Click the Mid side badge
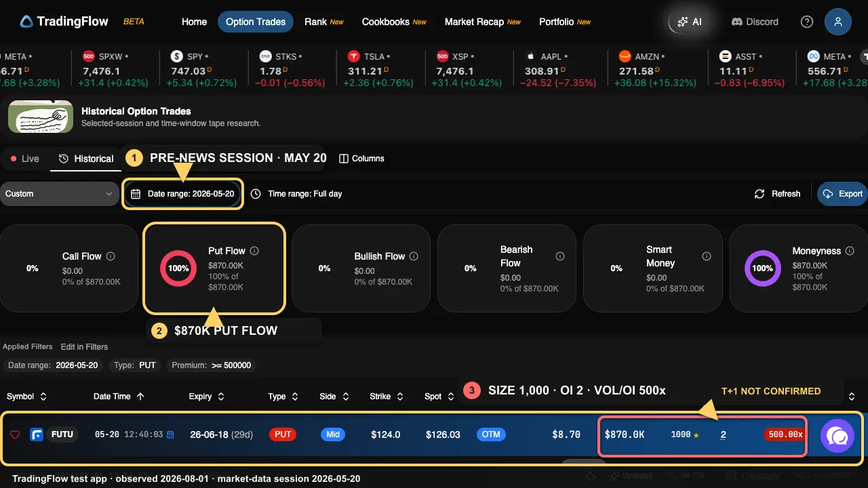Screen dimensions: 868x488 pyautogui.click(x=333, y=434)
